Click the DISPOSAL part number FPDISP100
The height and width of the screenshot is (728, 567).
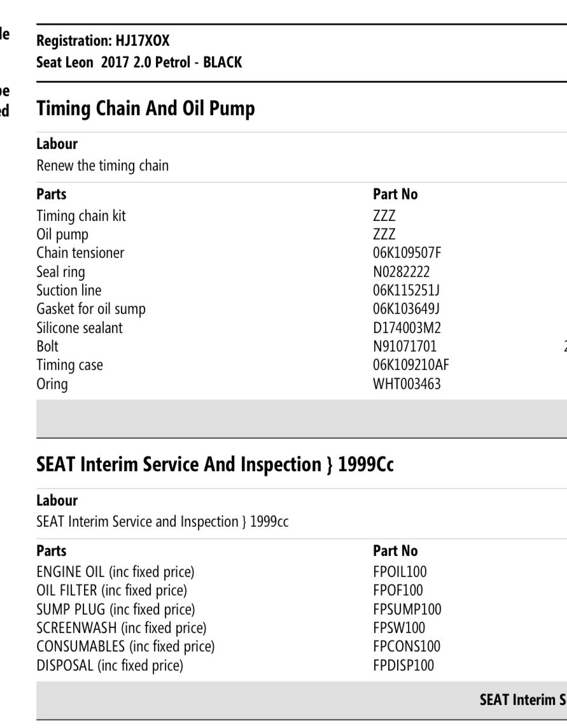pyautogui.click(x=403, y=666)
